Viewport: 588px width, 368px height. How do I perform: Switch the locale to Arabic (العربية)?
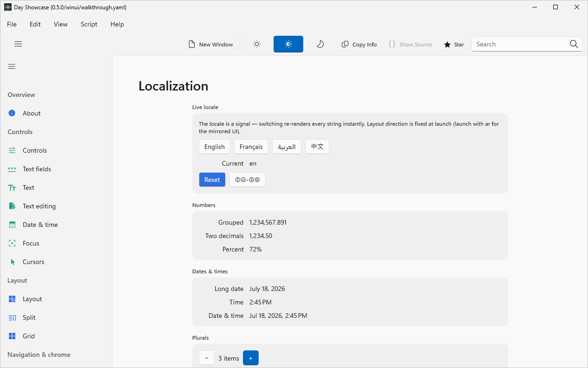[287, 147]
